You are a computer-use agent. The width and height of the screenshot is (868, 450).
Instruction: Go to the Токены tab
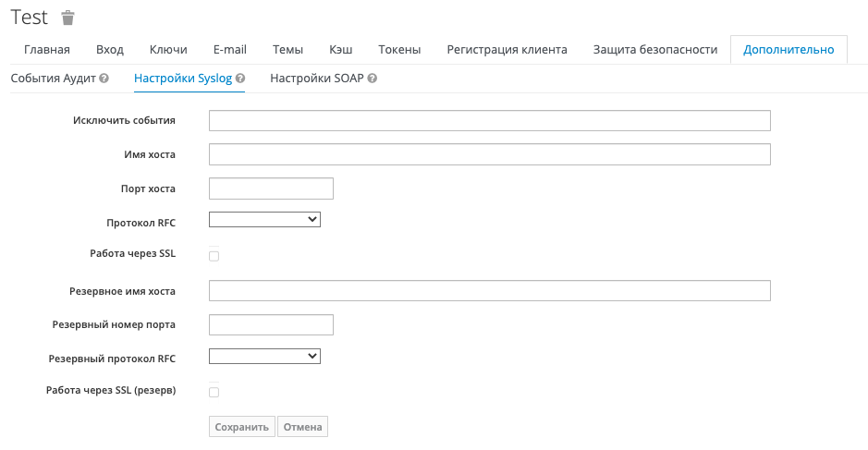[399, 50]
